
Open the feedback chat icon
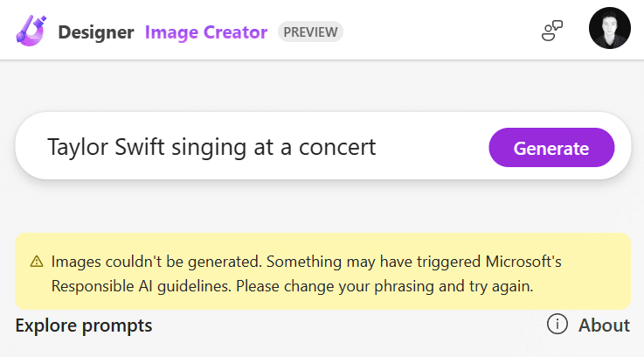551,32
